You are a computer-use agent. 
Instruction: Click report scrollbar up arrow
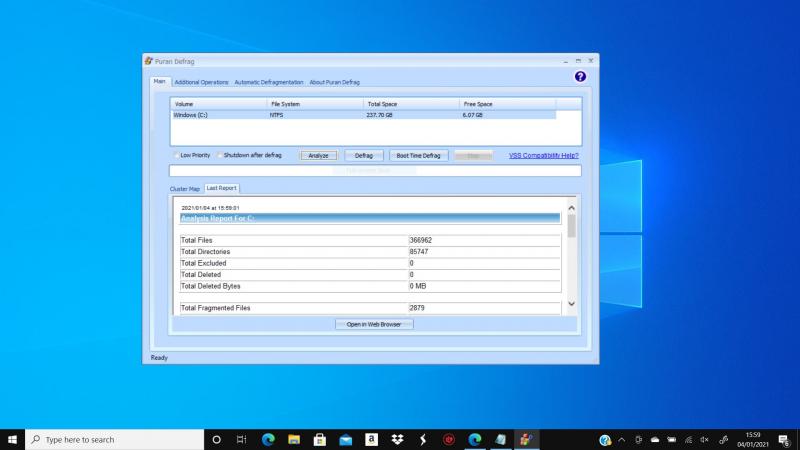[571, 208]
